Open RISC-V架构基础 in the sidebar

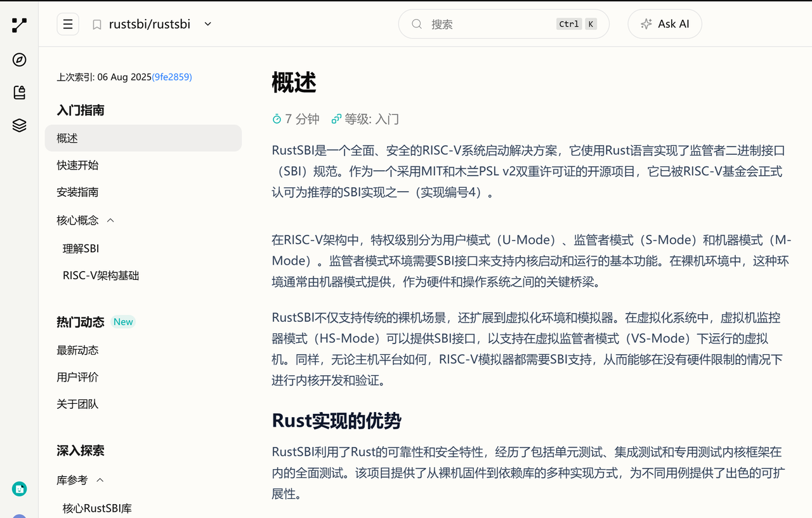[100, 276]
